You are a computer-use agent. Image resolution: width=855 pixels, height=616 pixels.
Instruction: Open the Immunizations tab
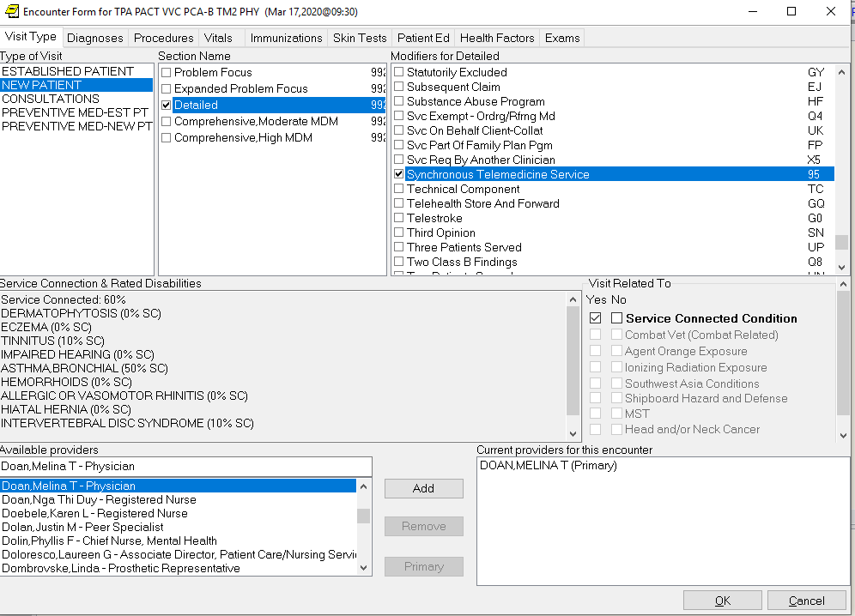click(x=286, y=38)
